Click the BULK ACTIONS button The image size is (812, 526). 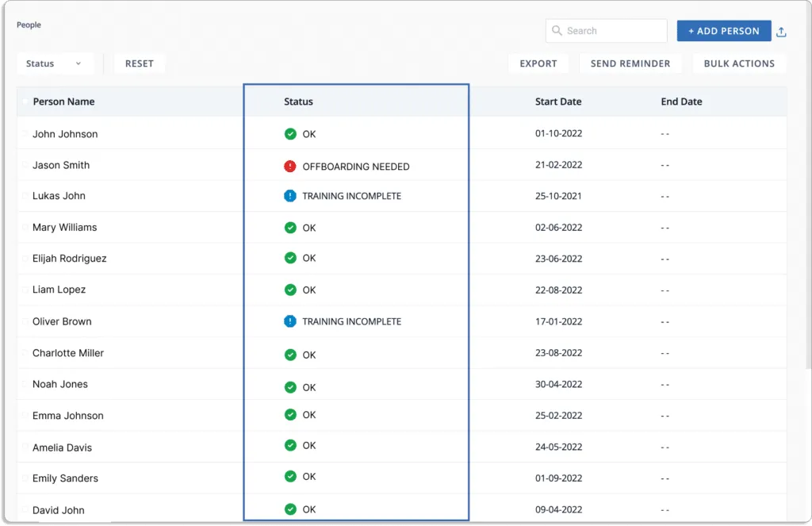coord(739,63)
